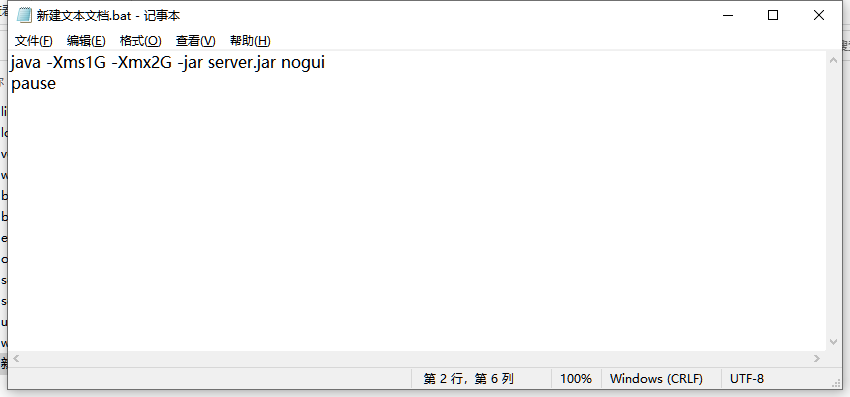The width and height of the screenshot is (850, 397).
Task: Click the vertical scrollbar track
Action: pyautogui.click(x=834, y=202)
